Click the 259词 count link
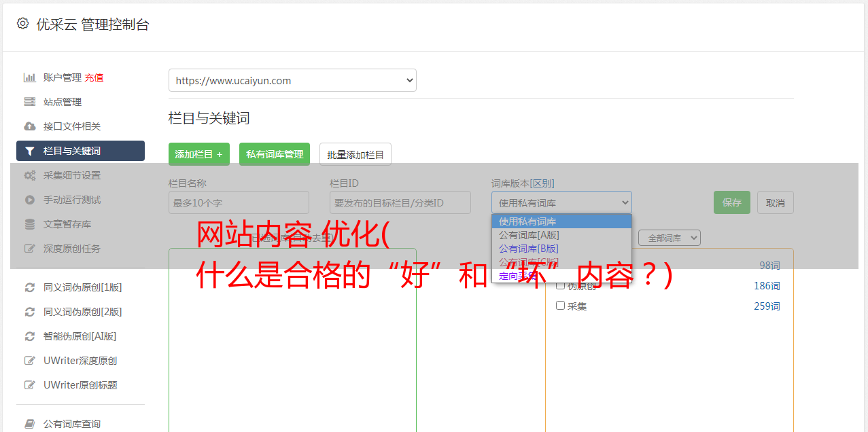This screenshot has height=432, width=868. click(767, 306)
